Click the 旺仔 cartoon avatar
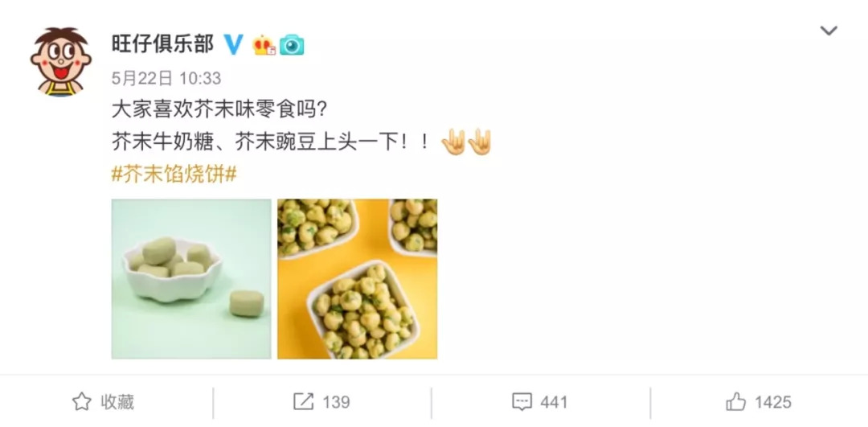 coord(60,62)
